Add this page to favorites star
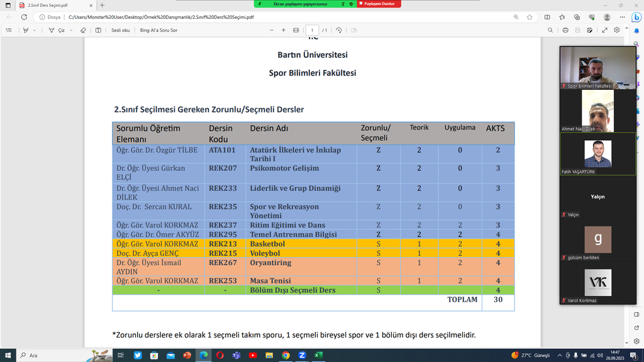Screen dimensions: 644x362 (530, 17)
